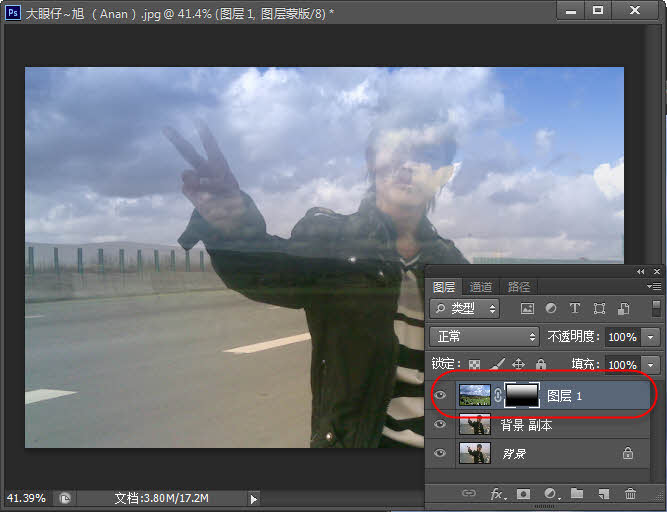Hide 图层 1 using its eye icon
The height and width of the screenshot is (512, 667).
click(x=441, y=396)
